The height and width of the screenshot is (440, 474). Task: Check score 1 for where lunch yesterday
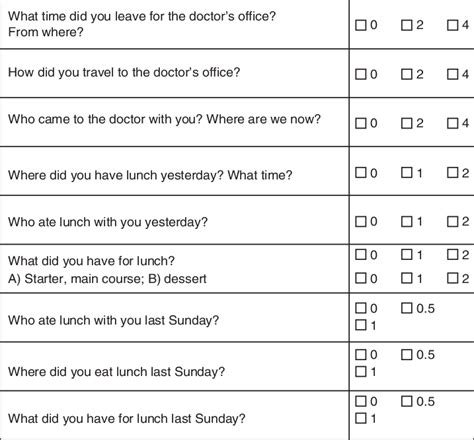407,173
